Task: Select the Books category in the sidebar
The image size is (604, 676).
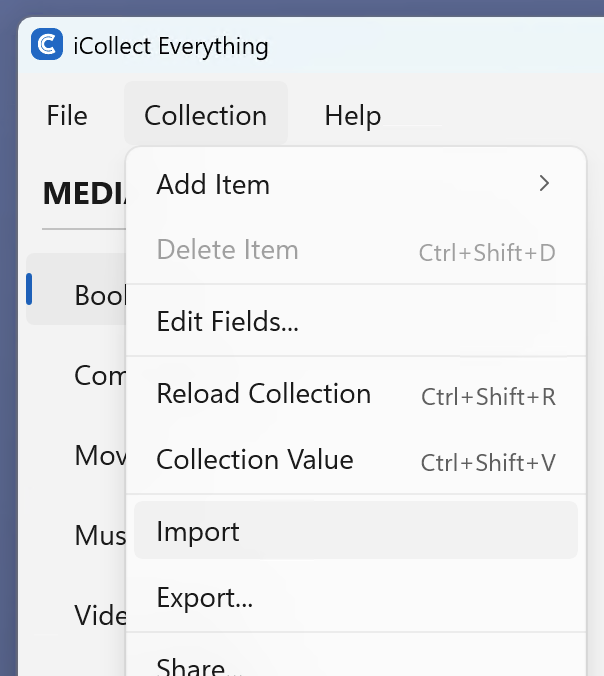Action: tap(99, 295)
